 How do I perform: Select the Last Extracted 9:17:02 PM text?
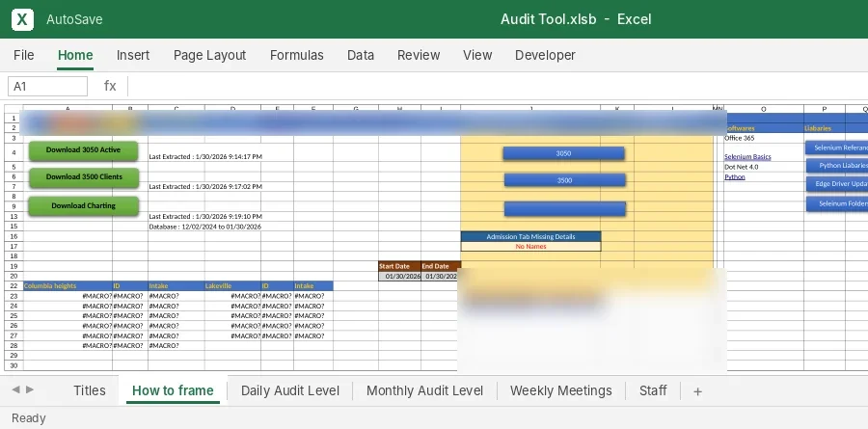[x=205, y=187]
